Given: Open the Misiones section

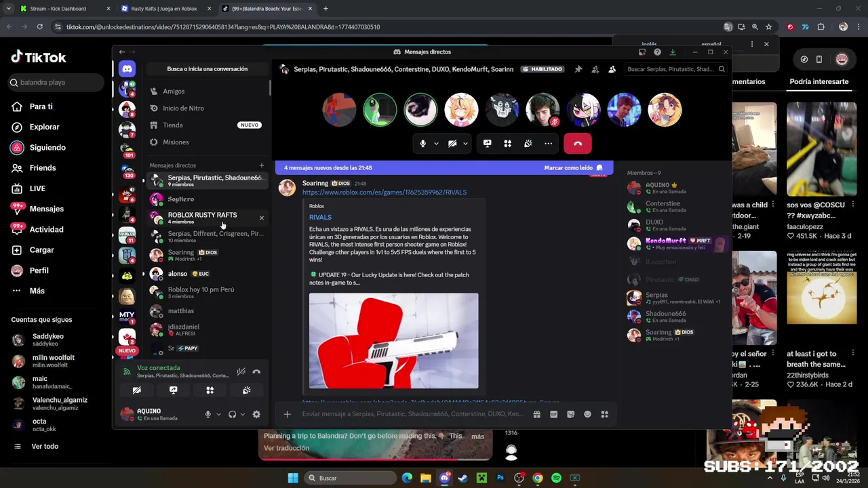Looking at the screenshot, I should (207, 142).
